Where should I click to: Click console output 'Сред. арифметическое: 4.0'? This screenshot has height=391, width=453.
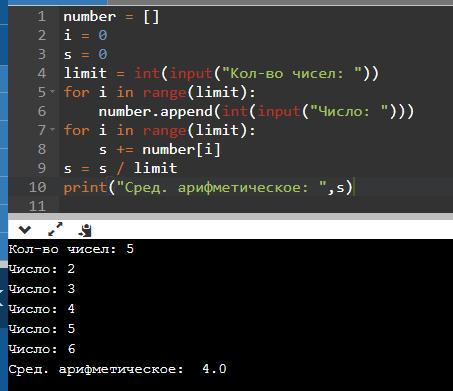(117, 369)
